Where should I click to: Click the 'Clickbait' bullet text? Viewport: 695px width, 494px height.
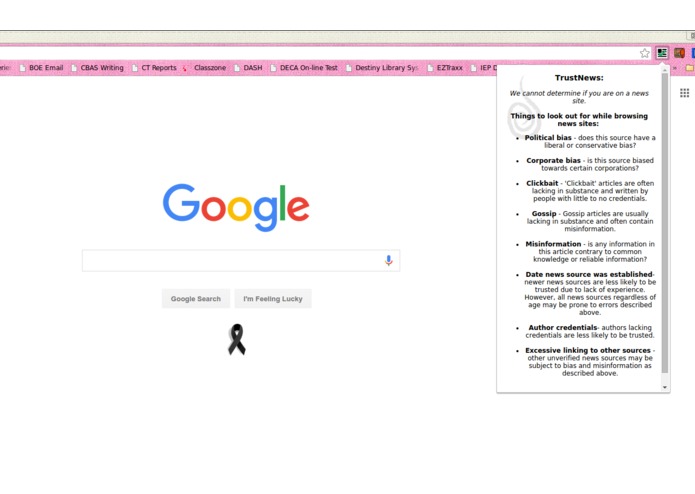(x=590, y=191)
